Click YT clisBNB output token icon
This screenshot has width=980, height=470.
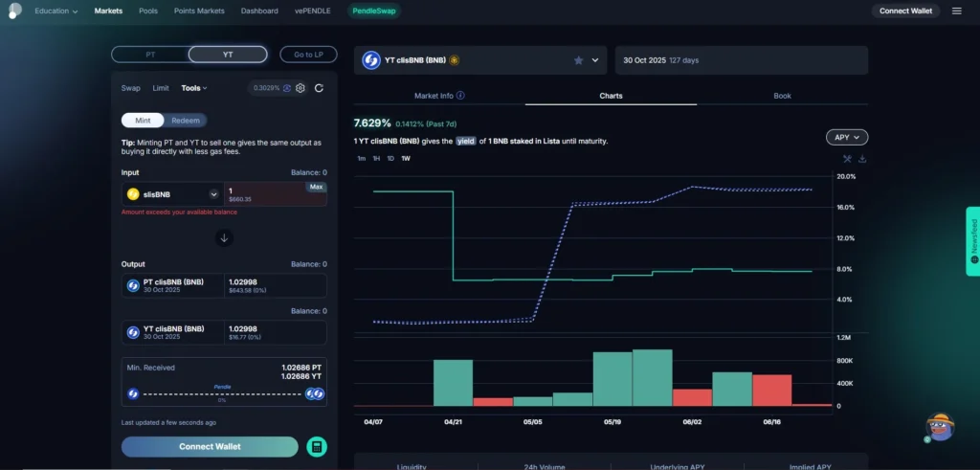(x=133, y=332)
